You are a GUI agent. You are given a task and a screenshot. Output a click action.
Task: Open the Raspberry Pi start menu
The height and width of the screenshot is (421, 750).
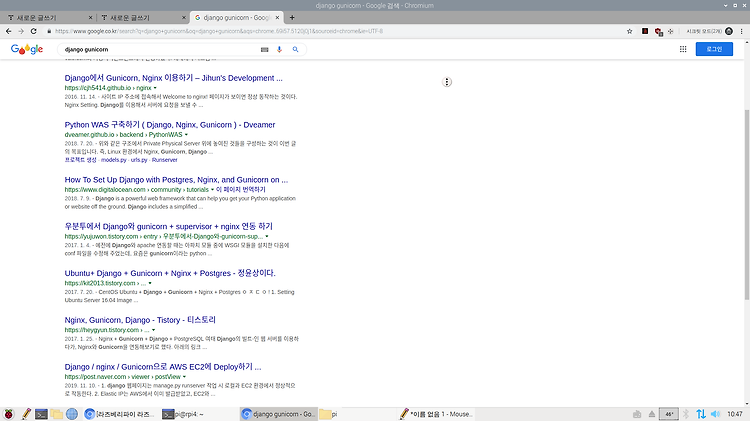[x=9, y=414]
